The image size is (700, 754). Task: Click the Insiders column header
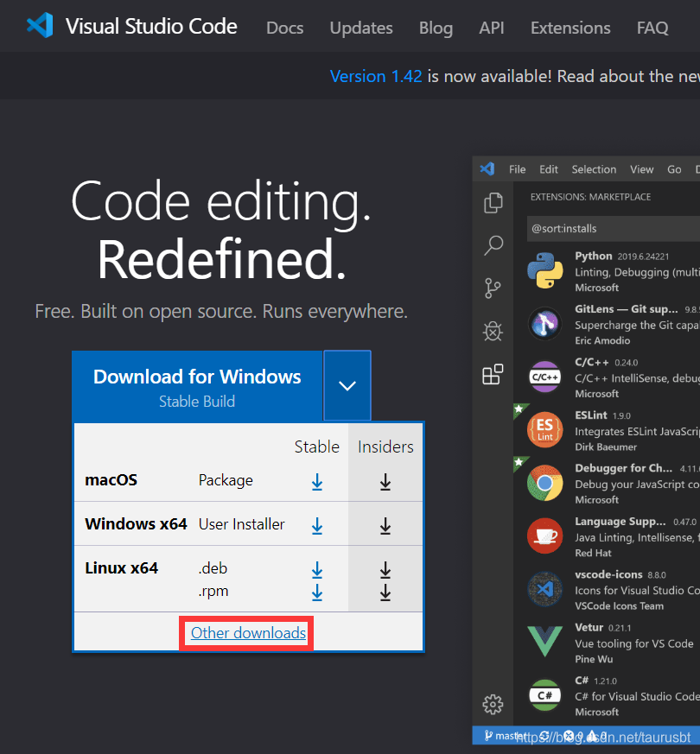coord(385,447)
